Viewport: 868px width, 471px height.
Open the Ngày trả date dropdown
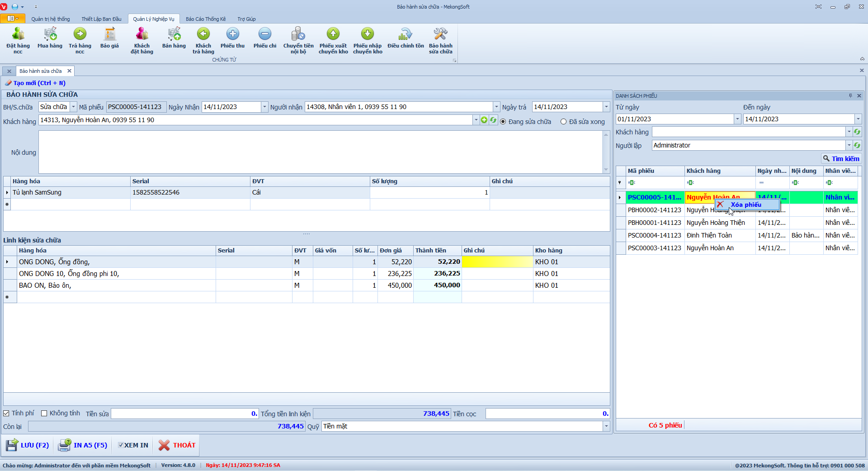[606, 107]
